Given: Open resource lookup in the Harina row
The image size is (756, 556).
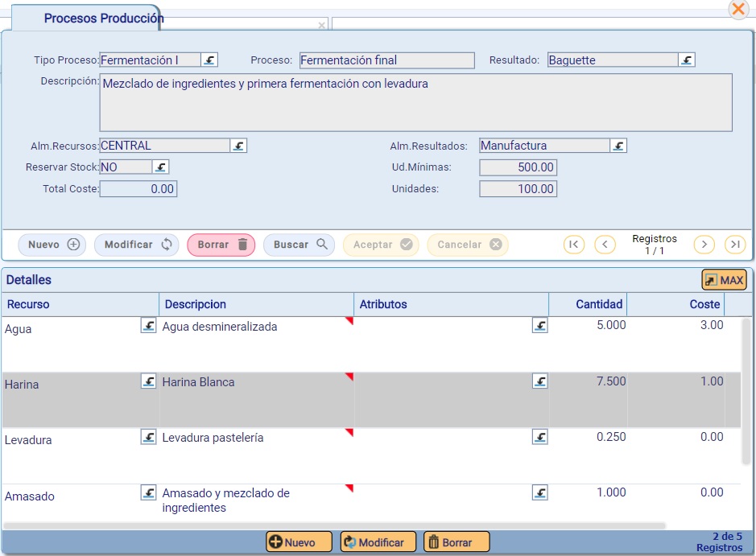Looking at the screenshot, I should tap(148, 381).
